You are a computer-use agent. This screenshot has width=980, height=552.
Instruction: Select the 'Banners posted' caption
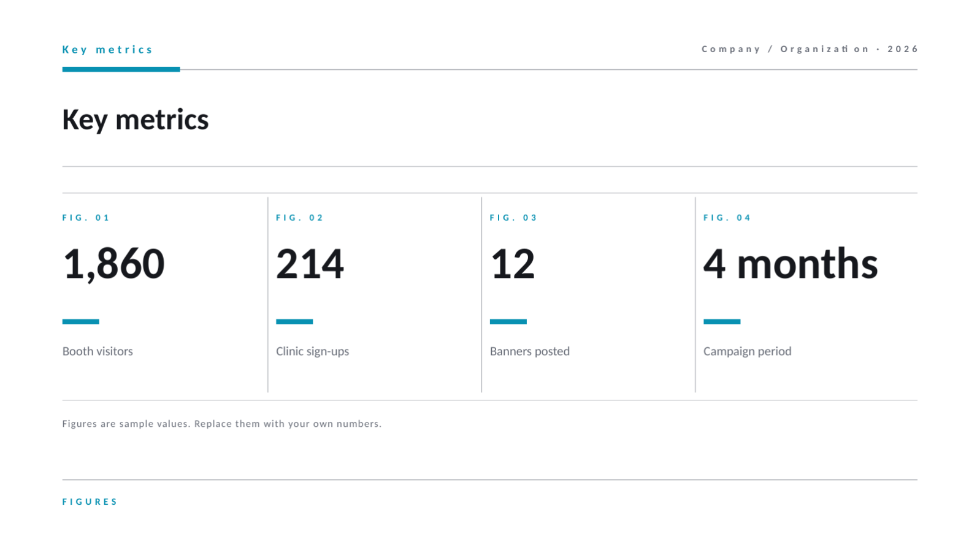point(530,351)
